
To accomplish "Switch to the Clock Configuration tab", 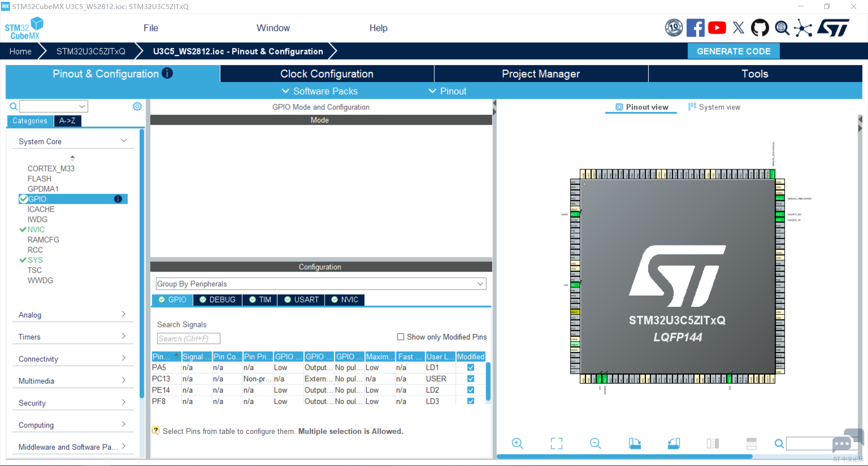I will click(x=327, y=74).
